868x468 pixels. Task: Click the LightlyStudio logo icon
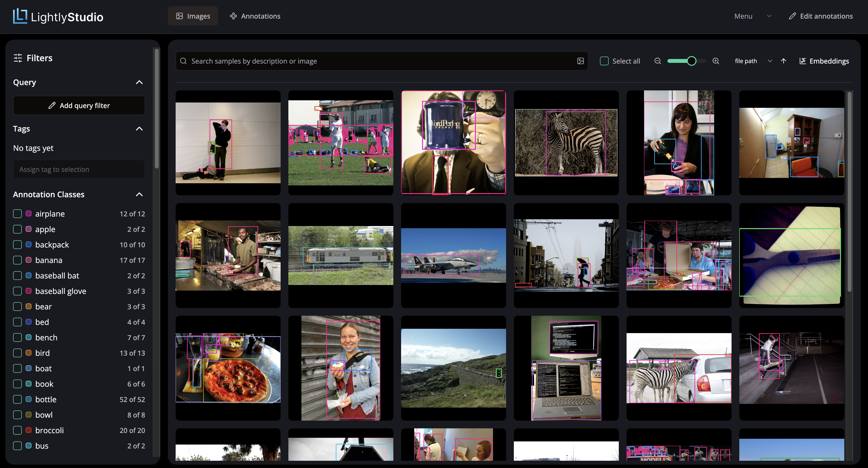click(20, 16)
